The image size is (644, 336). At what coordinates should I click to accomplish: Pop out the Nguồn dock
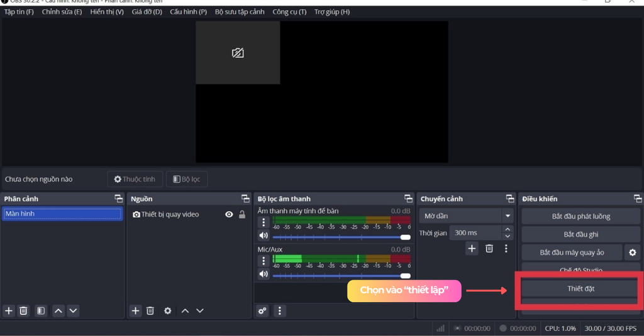(x=246, y=198)
